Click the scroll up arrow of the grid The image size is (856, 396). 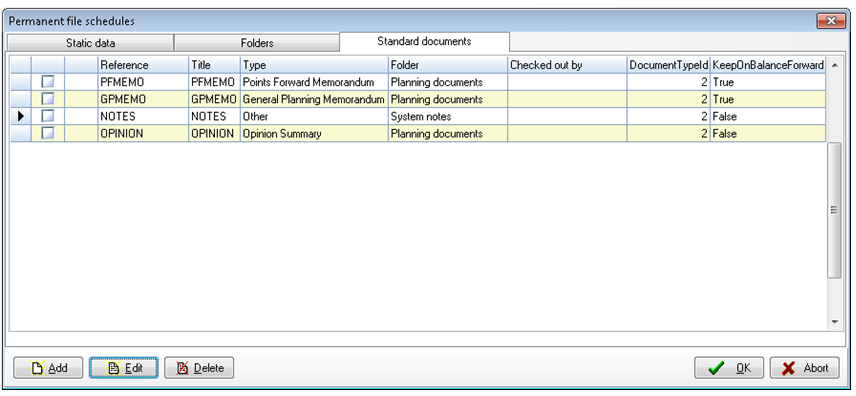(835, 65)
